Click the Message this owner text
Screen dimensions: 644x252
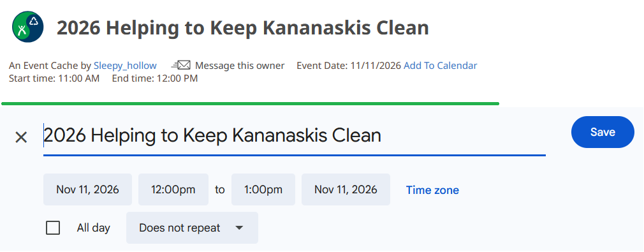[x=240, y=65]
